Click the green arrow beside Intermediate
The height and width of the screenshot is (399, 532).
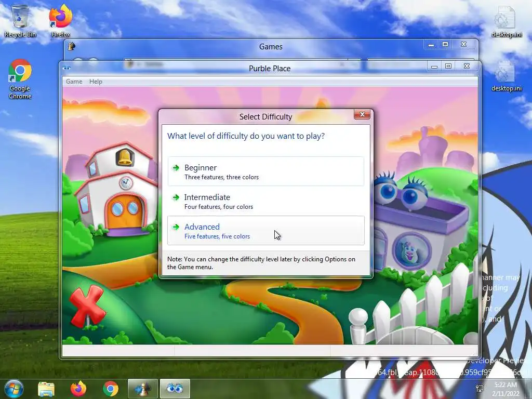tap(176, 197)
